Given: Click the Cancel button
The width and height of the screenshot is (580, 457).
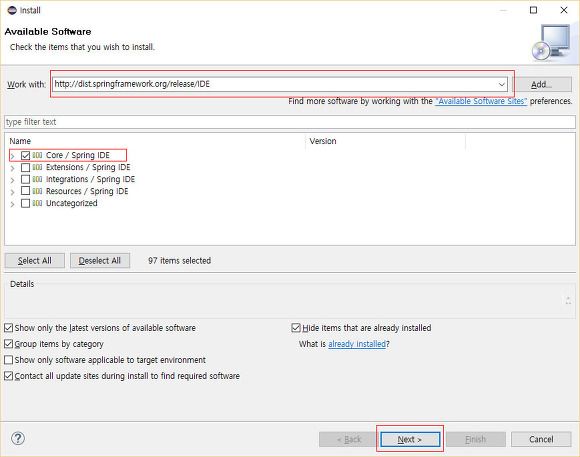Looking at the screenshot, I should (x=541, y=439).
